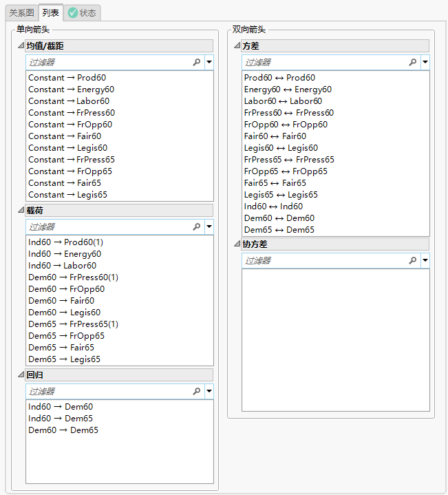Viewport: 448px width, 495px height.
Task: Select Constant → Prod60 list entry
Action: pyautogui.click(x=67, y=78)
